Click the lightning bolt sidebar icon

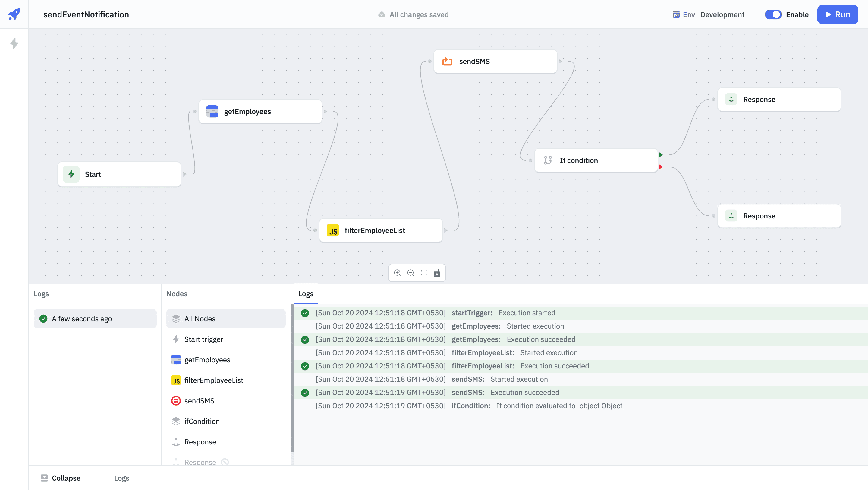pos(14,43)
